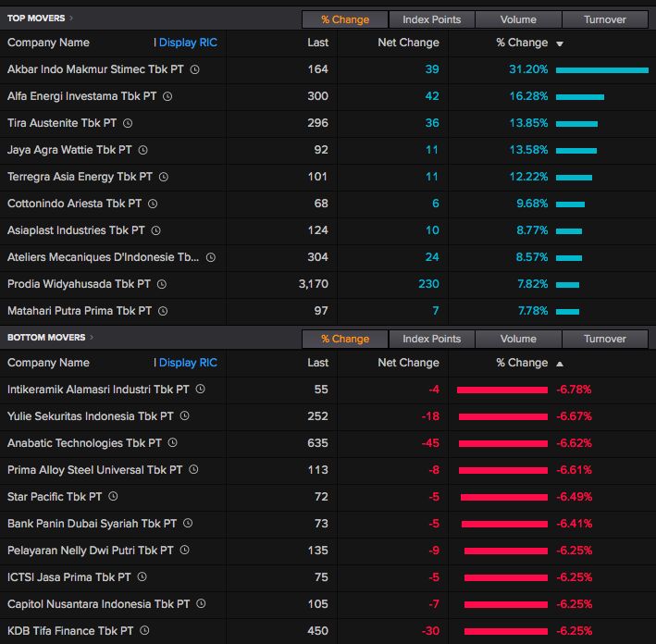Screen dimensions: 656x644
Task: Click percent value -6.49%
Action: (x=574, y=497)
